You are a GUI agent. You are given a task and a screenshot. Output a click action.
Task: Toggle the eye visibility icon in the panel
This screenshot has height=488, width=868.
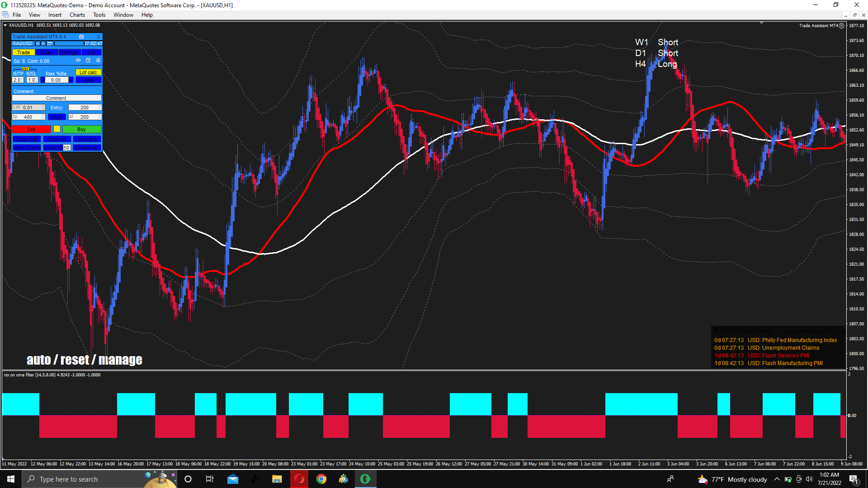78,60
